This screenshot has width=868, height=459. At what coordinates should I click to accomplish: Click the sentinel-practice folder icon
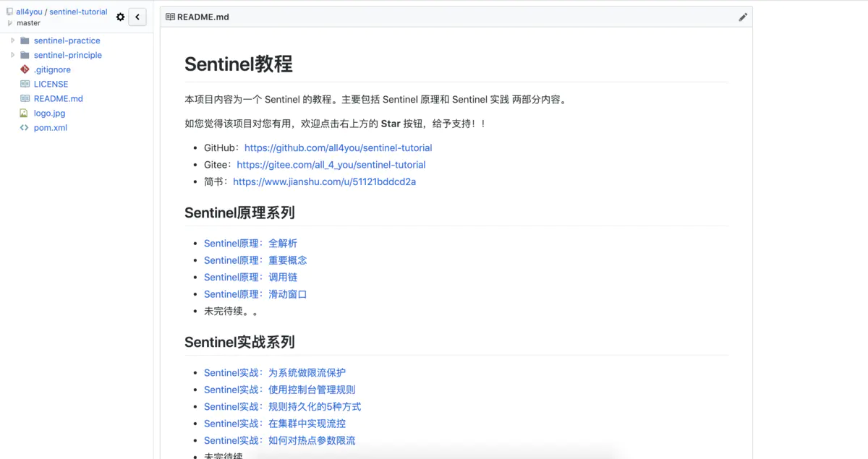click(25, 40)
